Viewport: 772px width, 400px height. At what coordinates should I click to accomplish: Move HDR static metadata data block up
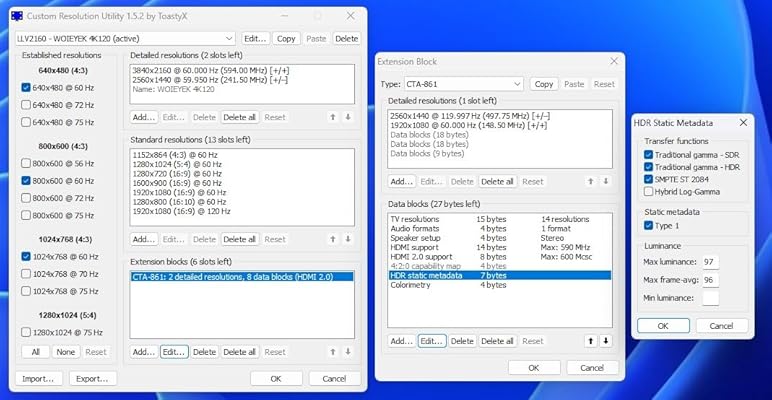pyautogui.click(x=589, y=341)
